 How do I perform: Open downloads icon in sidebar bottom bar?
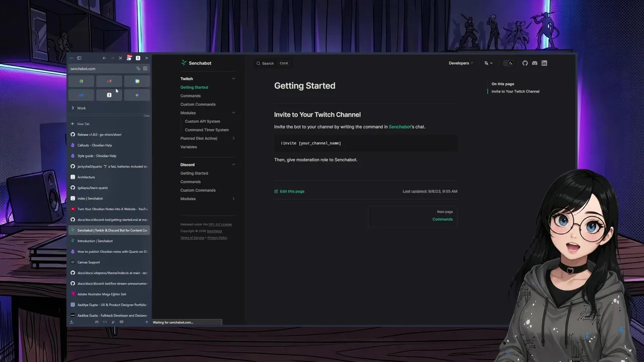tap(71, 322)
